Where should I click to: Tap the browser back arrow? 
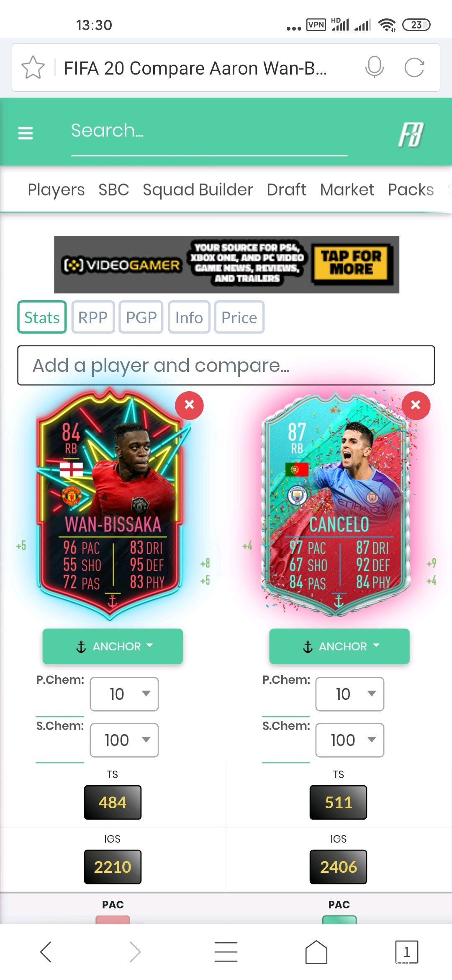click(46, 952)
